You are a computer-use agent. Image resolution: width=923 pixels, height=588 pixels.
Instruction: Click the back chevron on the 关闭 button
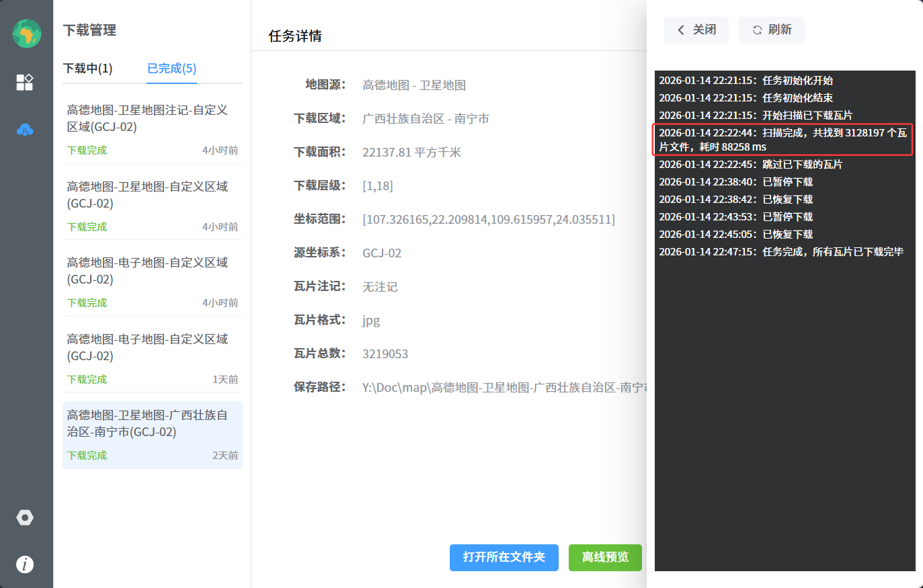[680, 30]
